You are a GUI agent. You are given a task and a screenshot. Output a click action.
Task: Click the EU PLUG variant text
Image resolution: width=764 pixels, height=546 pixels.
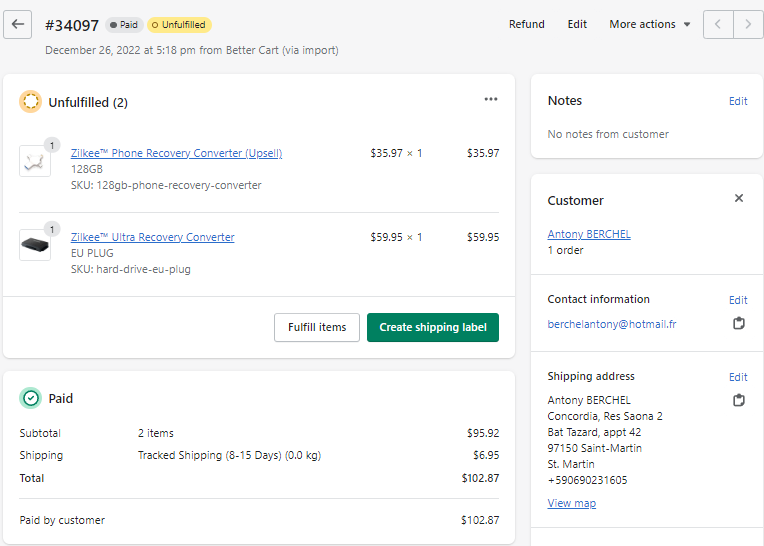[92, 253]
